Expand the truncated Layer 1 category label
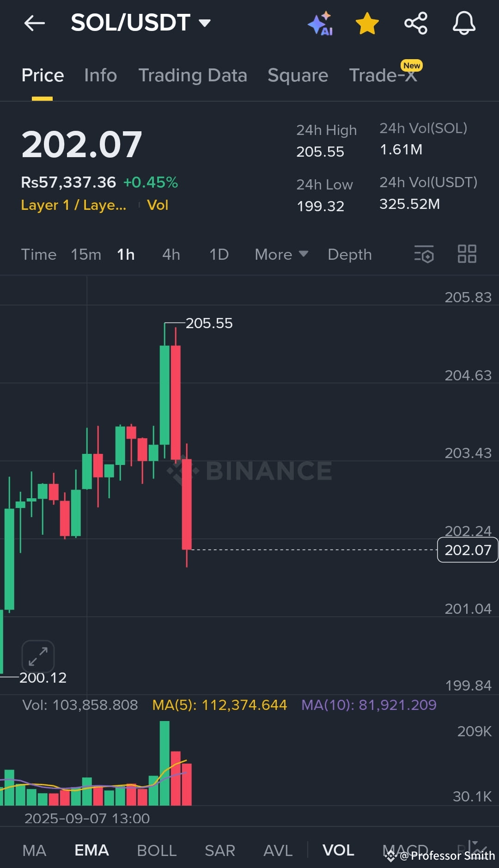The height and width of the screenshot is (868, 499). 74,205
